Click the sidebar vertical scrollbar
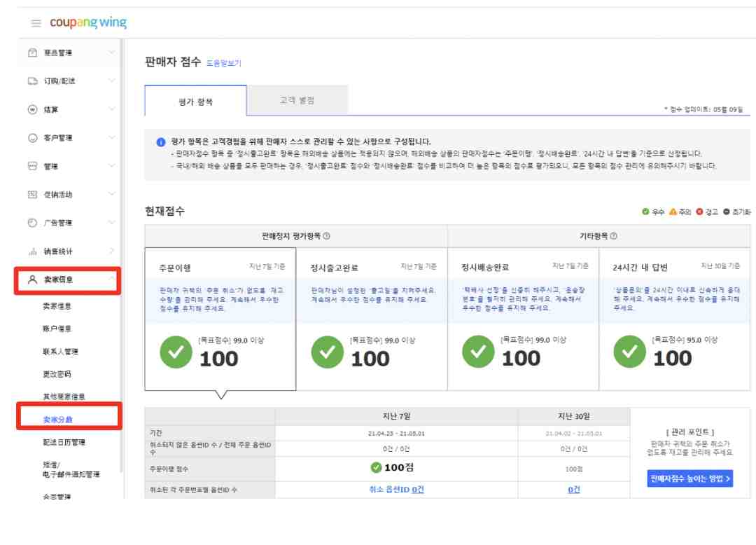 coord(122,256)
